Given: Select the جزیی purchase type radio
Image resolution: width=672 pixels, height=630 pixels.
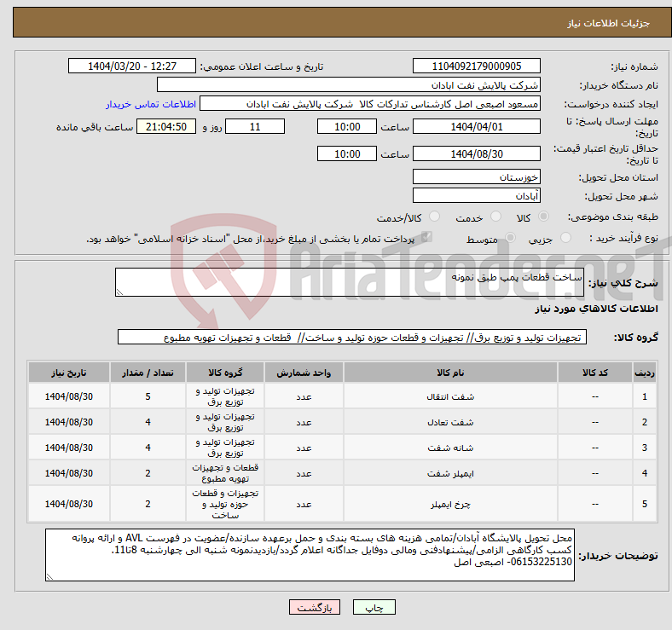Looking at the screenshot, I should pyautogui.click(x=565, y=238).
